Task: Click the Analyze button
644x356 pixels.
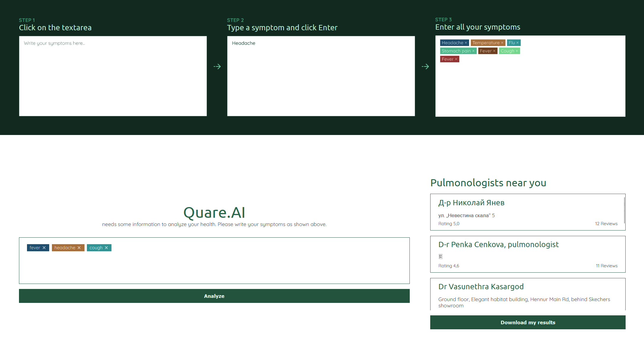Action: point(214,296)
